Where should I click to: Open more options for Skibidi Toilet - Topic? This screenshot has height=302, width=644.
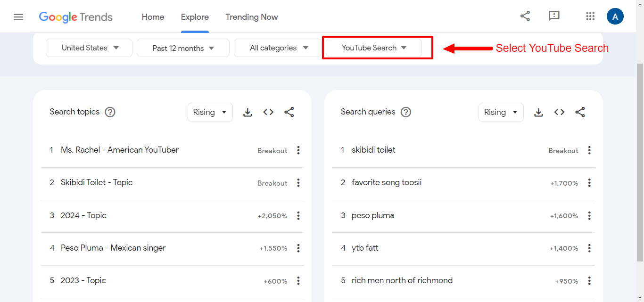coord(298,183)
